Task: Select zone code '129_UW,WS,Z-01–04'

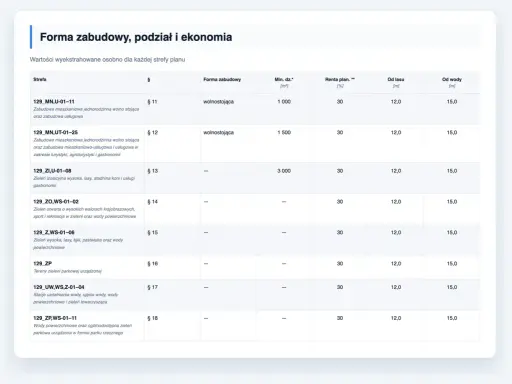Action: [59, 287]
